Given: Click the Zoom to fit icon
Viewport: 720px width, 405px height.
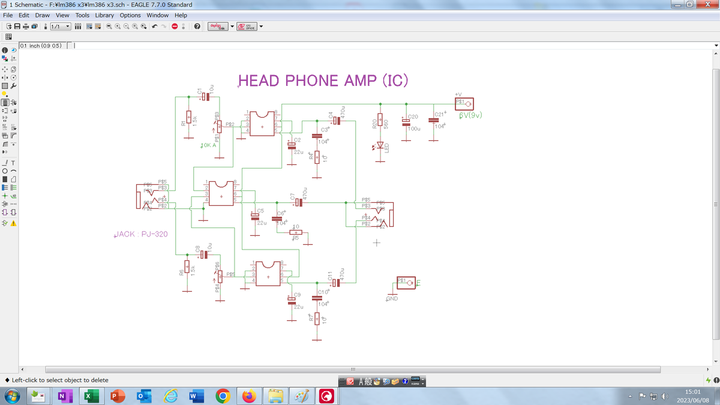Looking at the screenshot, I should tap(109, 26).
